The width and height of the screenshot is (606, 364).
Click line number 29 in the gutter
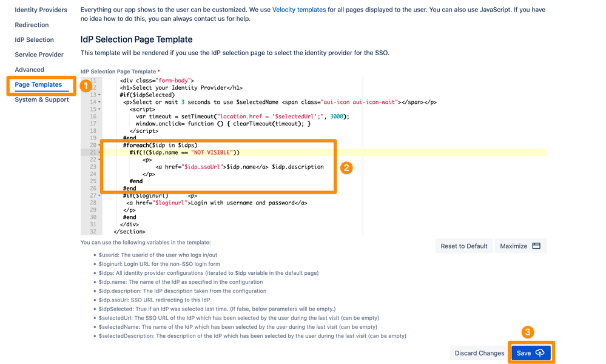click(93, 210)
